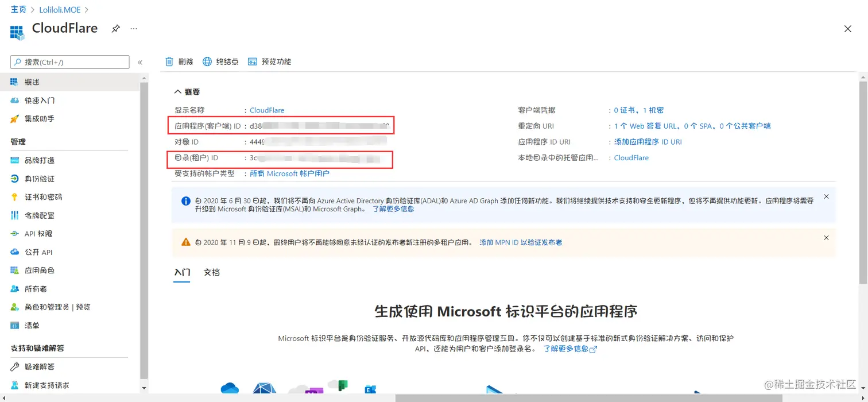Click the 公开 API cloud icon
Screen dimensions: 868x402
(15, 252)
